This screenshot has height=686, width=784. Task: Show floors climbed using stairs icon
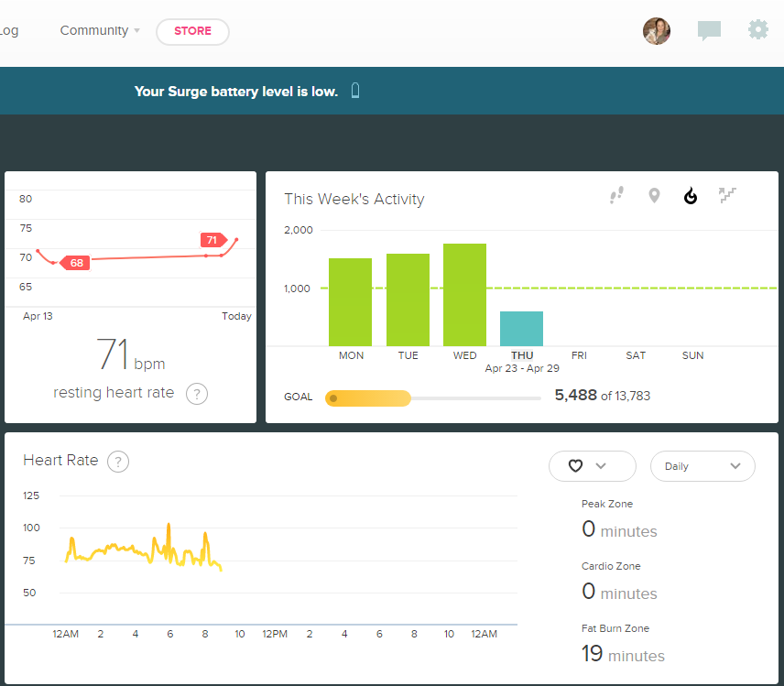coord(728,195)
